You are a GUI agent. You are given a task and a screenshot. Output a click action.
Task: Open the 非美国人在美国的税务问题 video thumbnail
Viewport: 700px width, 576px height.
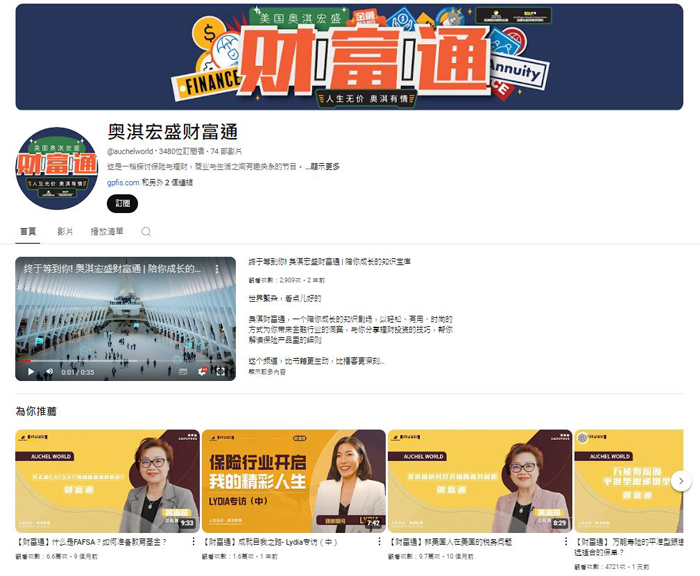(x=479, y=481)
